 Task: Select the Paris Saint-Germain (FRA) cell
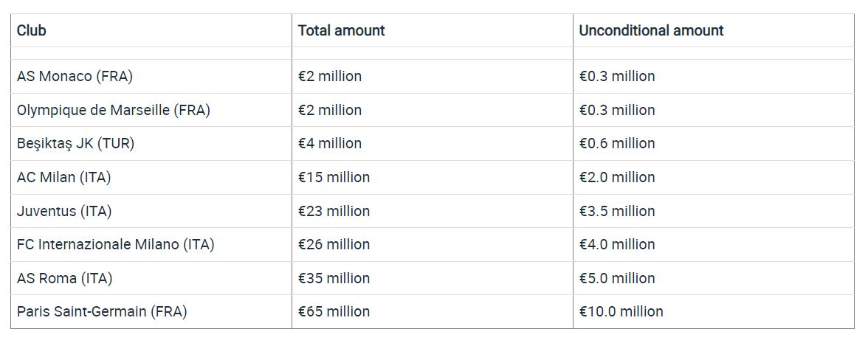[x=151, y=312]
